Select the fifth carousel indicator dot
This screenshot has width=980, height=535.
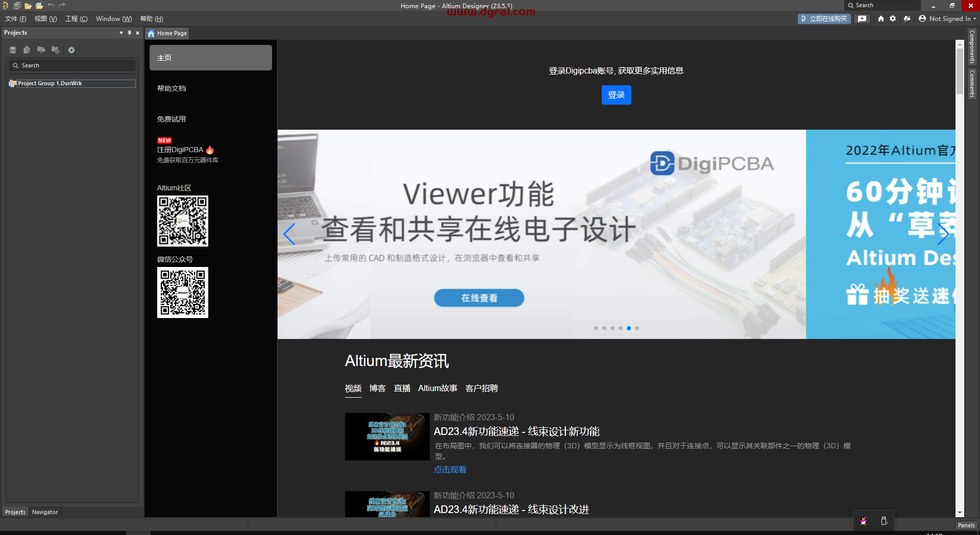tap(628, 328)
